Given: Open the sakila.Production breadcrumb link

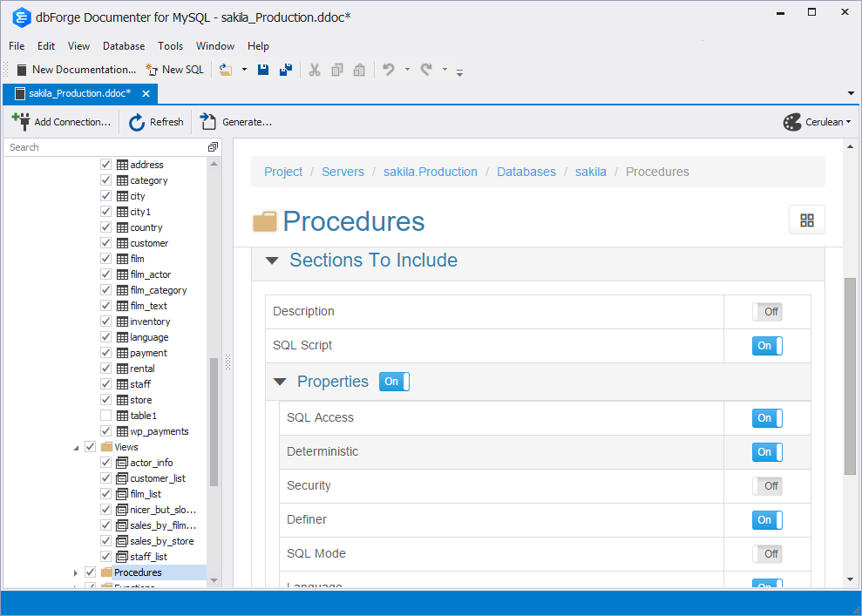Looking at the screenshot, I should point(431,172).
